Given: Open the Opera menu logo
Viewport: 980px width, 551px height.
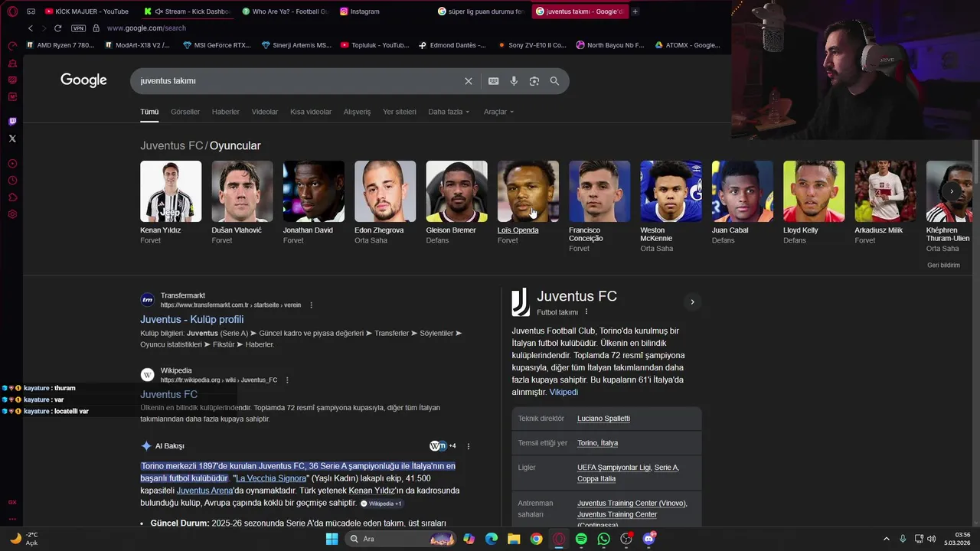Looking at the screenshot, I should pyautogui.click(x=12, y=11).
